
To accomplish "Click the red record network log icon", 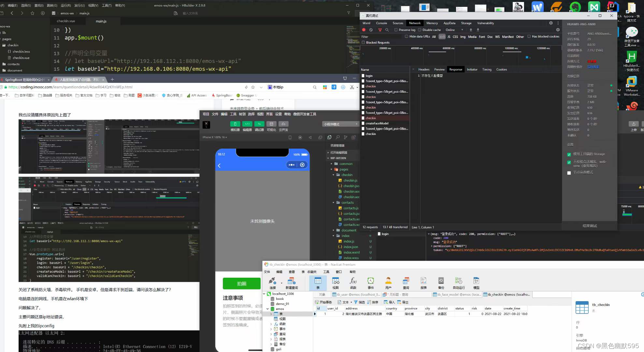I will click(364, 30).
